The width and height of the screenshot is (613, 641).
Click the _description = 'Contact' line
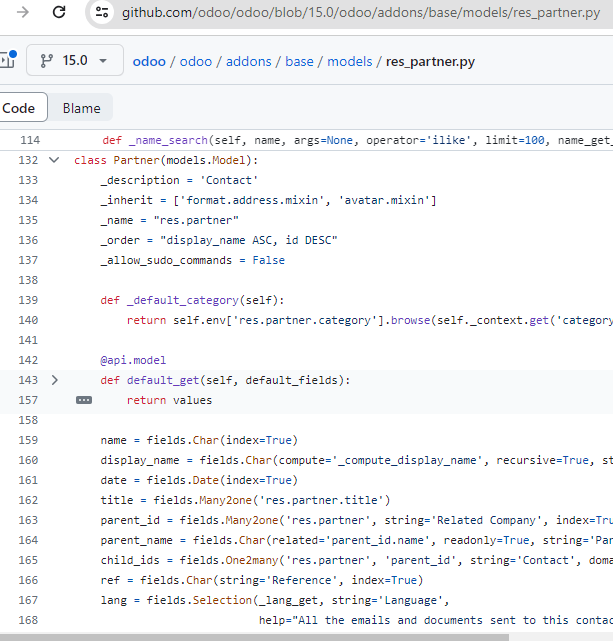(179, 180)
